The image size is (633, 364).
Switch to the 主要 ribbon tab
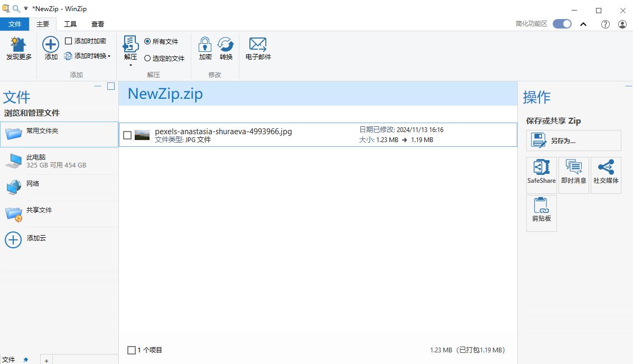[43, 24]
